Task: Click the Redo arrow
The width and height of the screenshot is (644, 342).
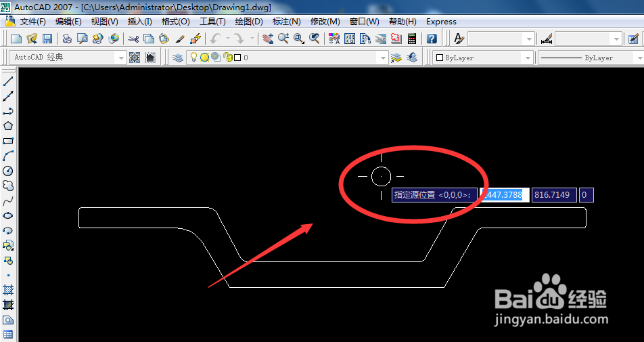Action: tap(239, 39)
